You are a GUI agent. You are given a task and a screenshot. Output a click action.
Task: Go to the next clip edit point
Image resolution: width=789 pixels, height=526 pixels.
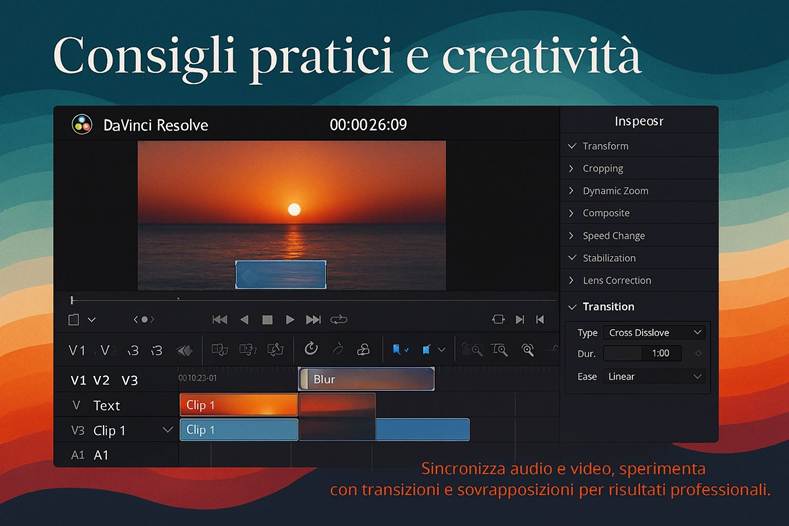pos(520,320)
